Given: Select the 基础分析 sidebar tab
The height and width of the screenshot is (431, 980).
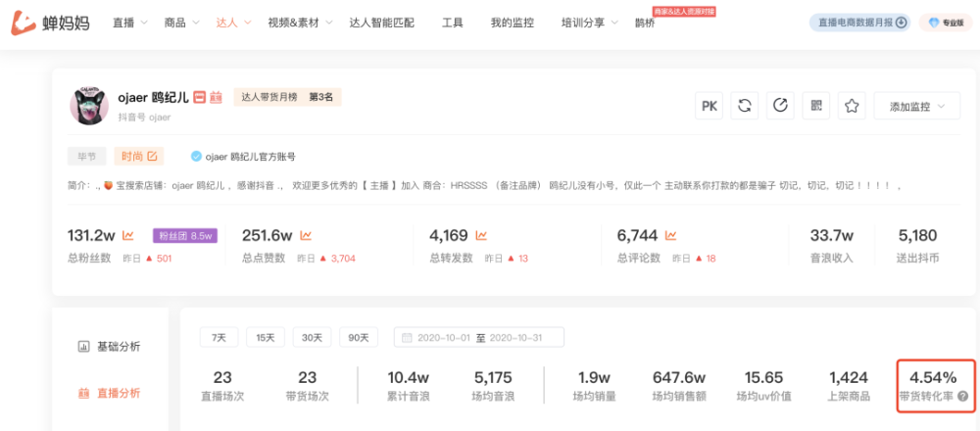Looking at the screenshot, I should click(110, 346).
